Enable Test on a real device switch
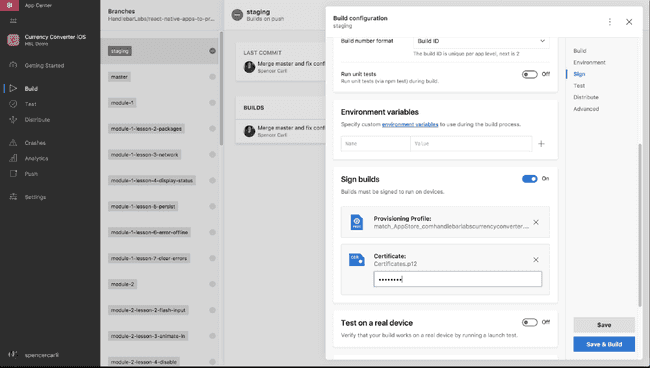This screenshot has width=650, height=368. point(529,322)
